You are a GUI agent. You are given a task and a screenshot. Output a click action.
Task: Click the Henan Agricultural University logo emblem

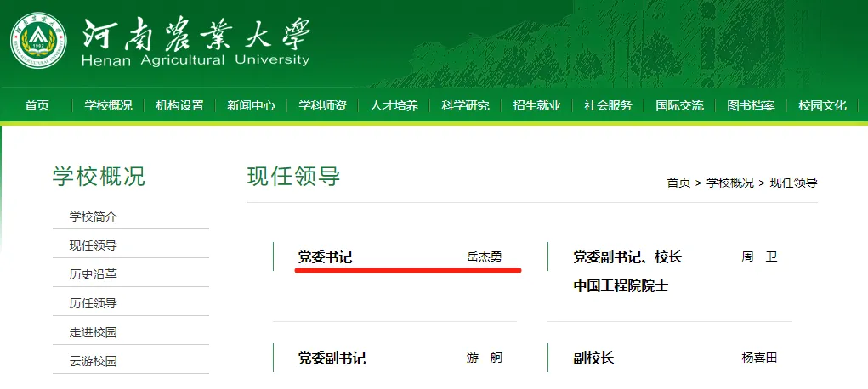pos(39,42)
